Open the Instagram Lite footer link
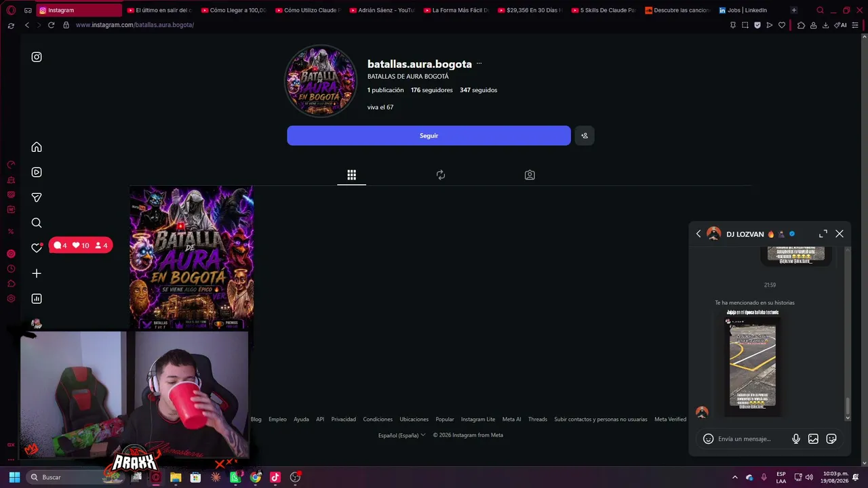 coord(478,420)
